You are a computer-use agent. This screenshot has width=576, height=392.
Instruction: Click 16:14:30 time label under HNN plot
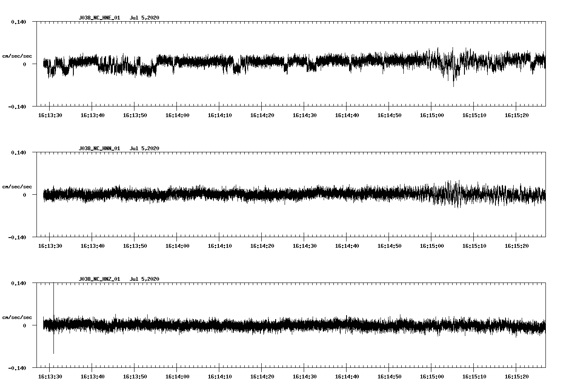click(305, 246)
